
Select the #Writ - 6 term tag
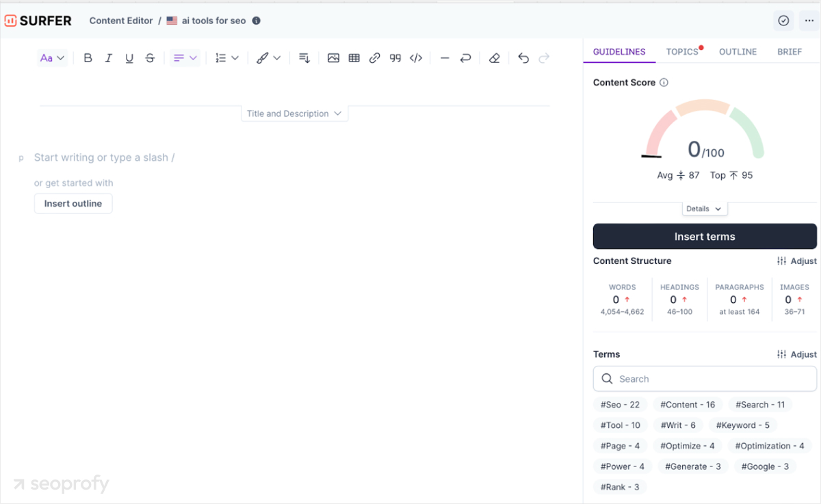coord(678,425)
